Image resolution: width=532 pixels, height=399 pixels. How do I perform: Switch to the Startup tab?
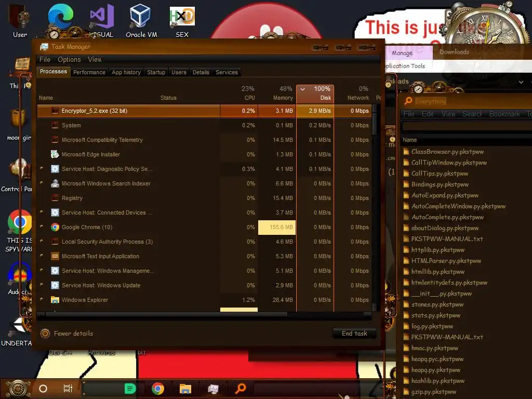point(156,72)
